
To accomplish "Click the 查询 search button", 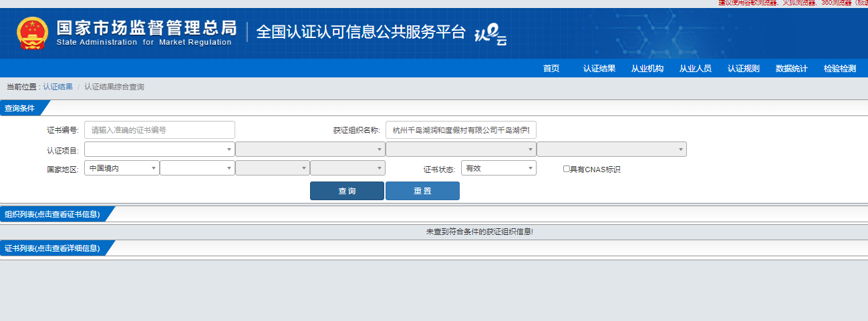I will tap(347, 191).
